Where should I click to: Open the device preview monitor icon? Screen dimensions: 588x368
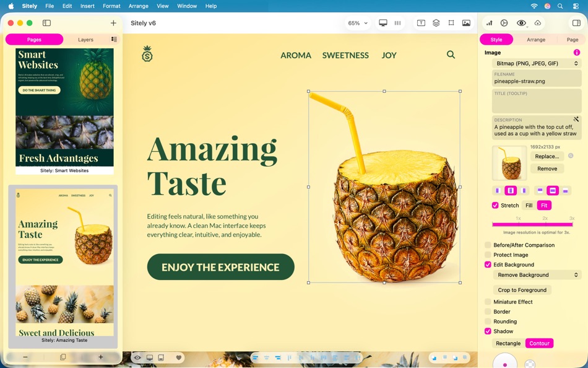tap(383, 22)
